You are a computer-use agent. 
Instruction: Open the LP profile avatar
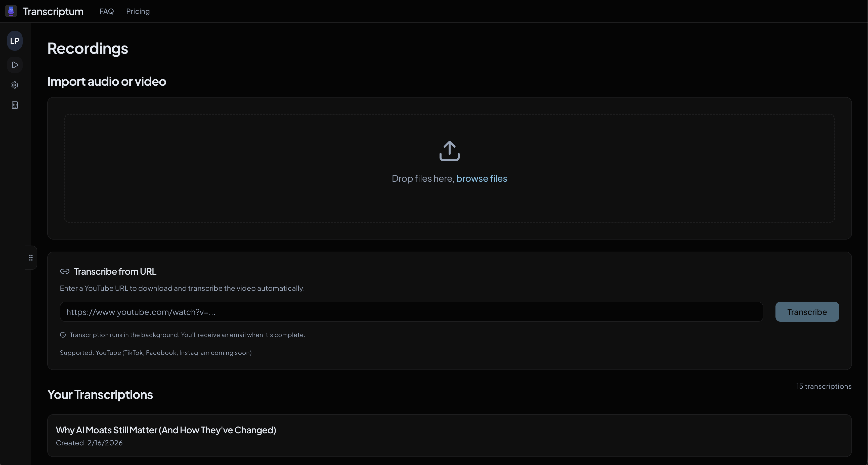click(15, 41)
